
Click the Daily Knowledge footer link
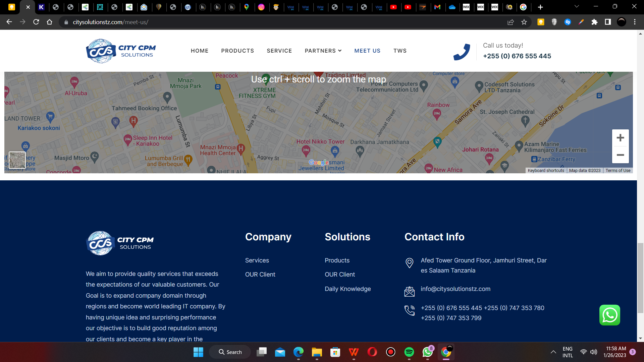(347, 289)
